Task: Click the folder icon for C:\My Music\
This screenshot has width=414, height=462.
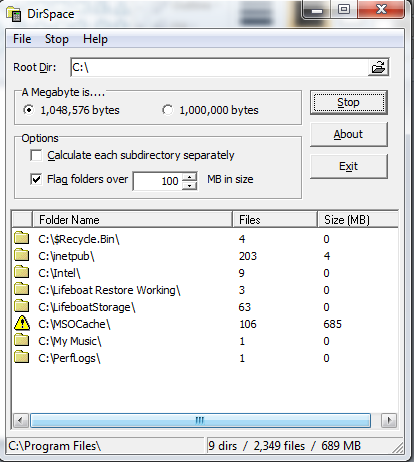Action: [22, 340]
